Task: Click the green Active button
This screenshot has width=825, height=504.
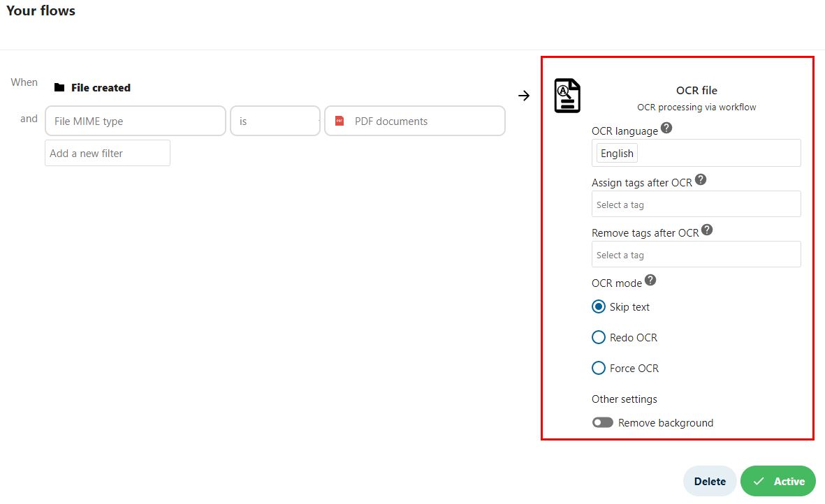Action: tap(777, 481)
